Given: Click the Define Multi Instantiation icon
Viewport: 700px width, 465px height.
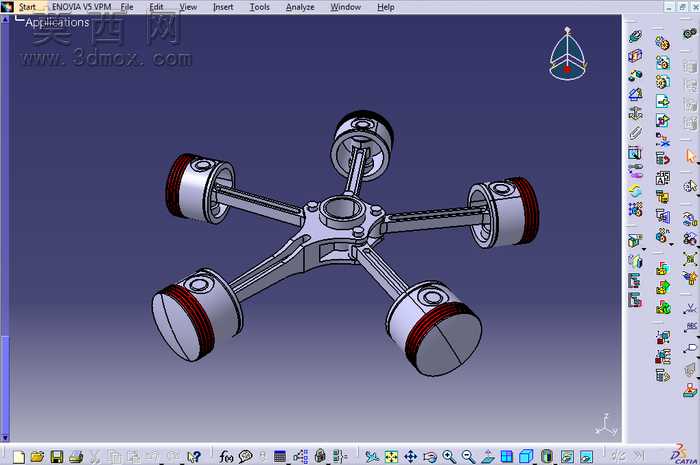Looking at the screenshot, I should (662, 236).
